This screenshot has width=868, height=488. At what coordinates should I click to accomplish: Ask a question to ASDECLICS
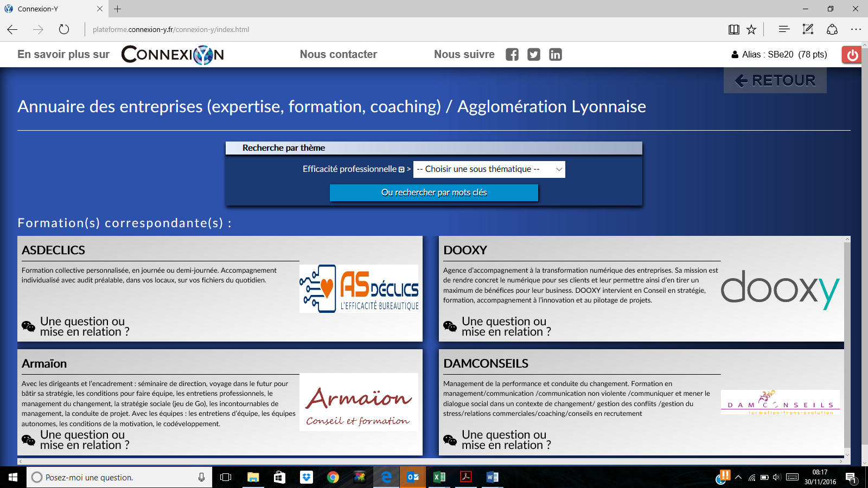(85, 326)
